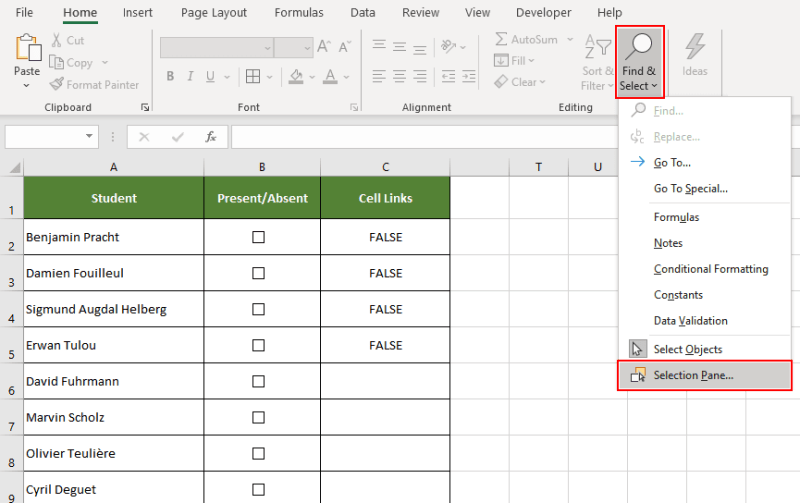Screen dimensions: 800x503
Task: Switch to the Developer tab
Action: pyautogui.click(x=543, y=12)
